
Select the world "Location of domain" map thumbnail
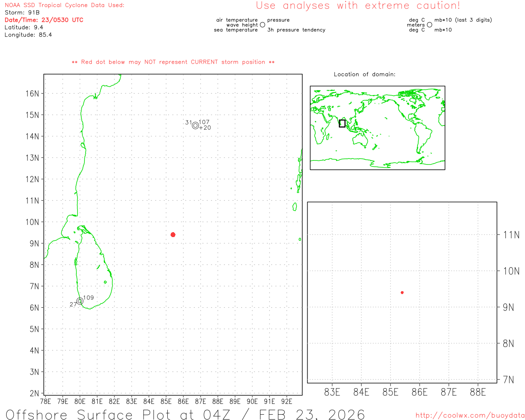pyautogui.click(x=377, y=128)
